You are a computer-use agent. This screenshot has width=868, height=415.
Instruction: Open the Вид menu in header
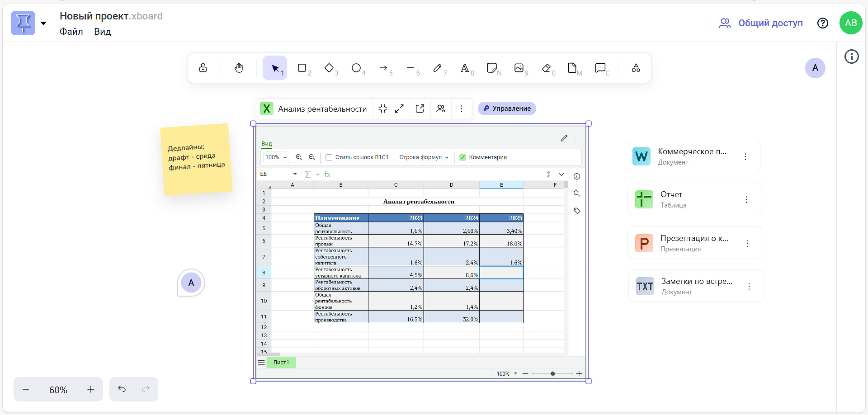point(103,32)
